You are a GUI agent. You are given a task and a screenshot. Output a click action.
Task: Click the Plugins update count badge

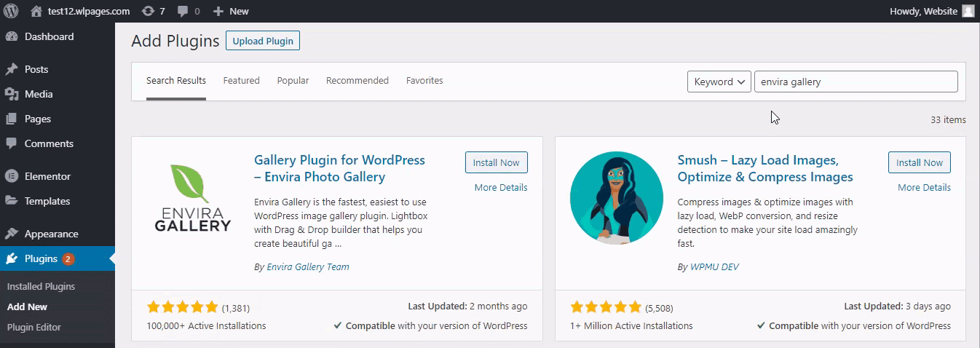[68, 258]
